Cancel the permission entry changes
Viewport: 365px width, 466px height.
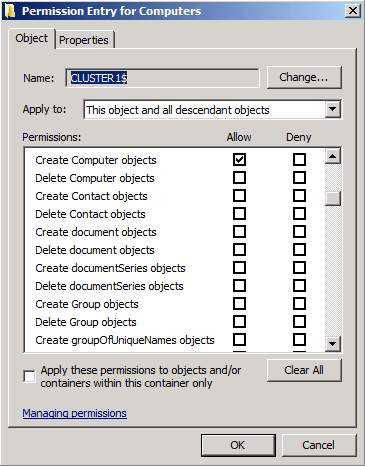point(319,445)
